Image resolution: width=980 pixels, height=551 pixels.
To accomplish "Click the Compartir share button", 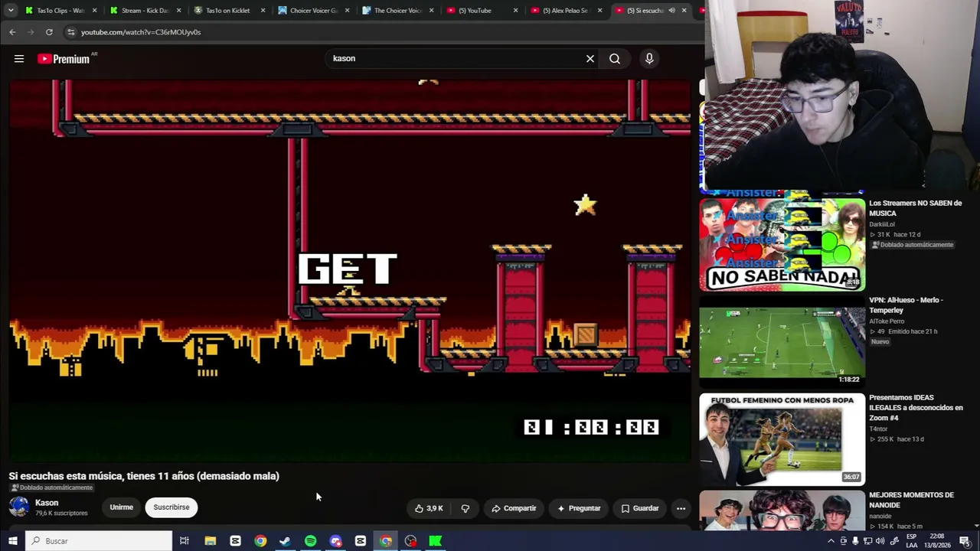I will pos(514,508).
